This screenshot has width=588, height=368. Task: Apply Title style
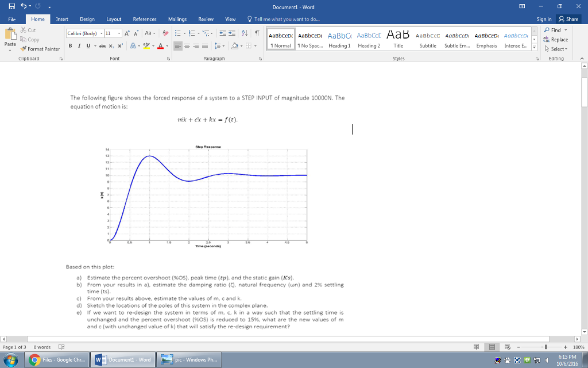tap(399, 40)
